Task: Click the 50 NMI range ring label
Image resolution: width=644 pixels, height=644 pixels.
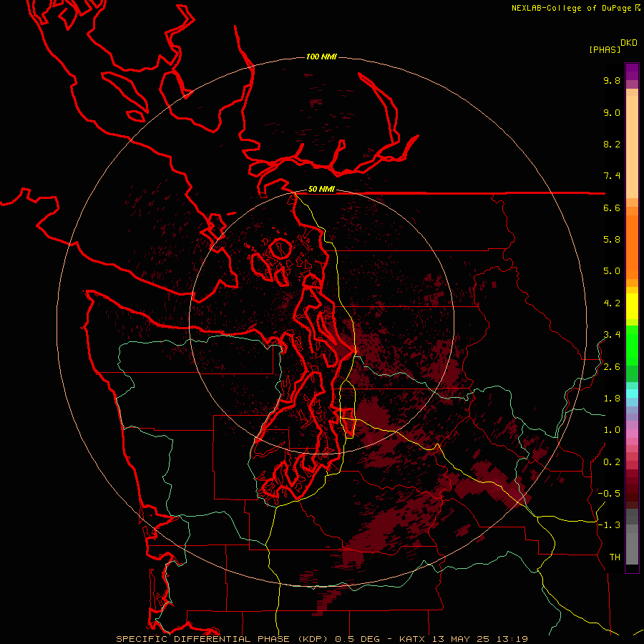Action: click(x=321, y=190)
